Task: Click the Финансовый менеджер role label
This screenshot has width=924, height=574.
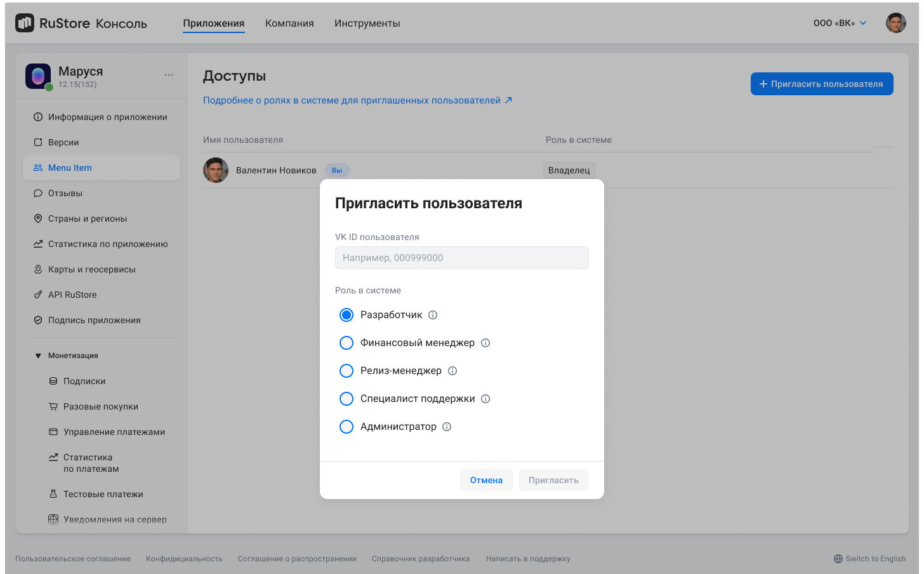Action: 418,343
